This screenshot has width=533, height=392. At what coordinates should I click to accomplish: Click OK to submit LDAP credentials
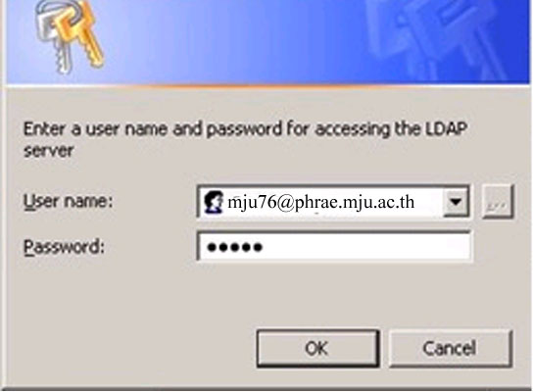pos(317,348)
